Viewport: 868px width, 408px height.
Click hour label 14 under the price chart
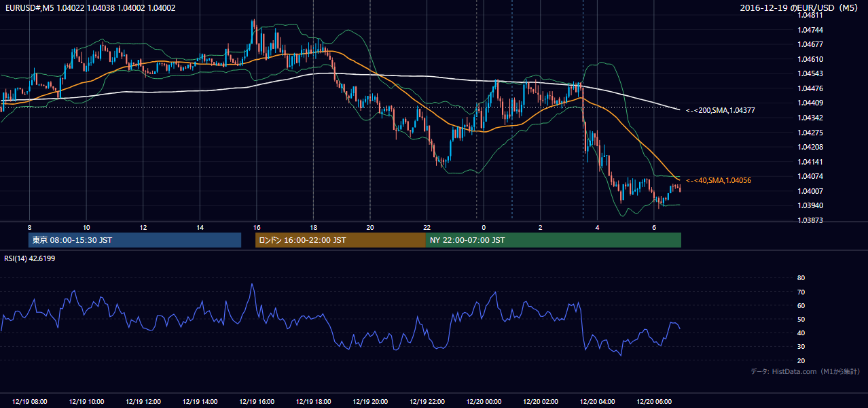[x=200, y=227]
